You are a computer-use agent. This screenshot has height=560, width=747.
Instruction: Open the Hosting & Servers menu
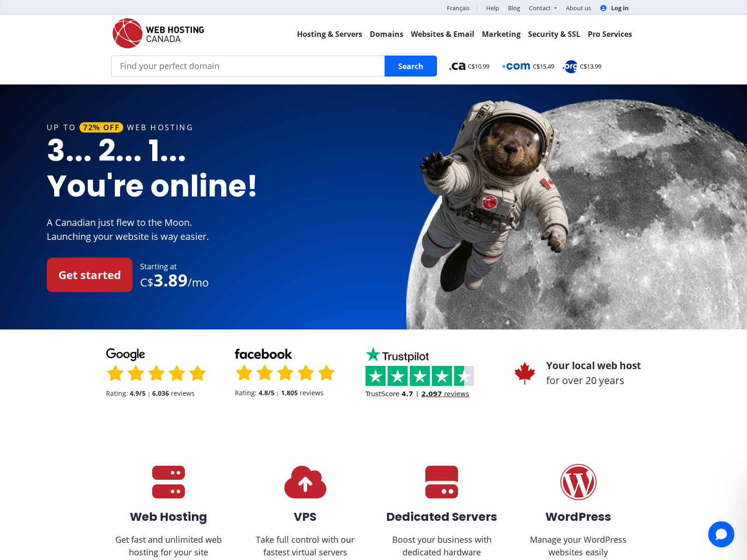coord(330,34)
